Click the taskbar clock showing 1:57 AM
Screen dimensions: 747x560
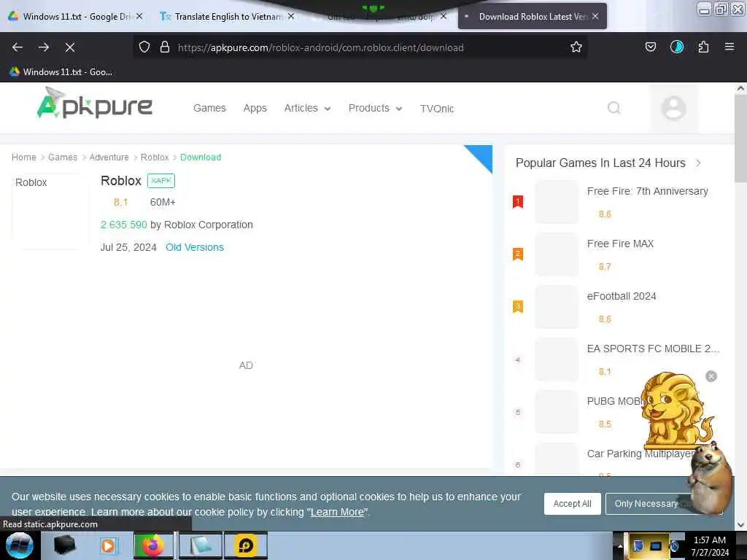[x=710, y=546]
